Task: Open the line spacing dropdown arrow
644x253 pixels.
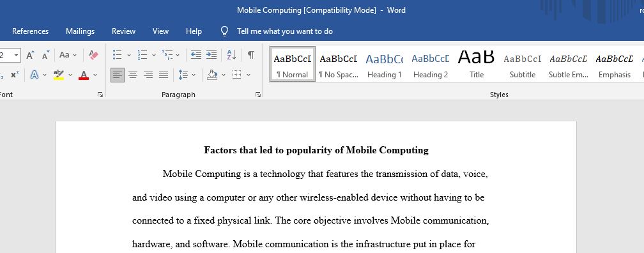Action: [194, 75]
